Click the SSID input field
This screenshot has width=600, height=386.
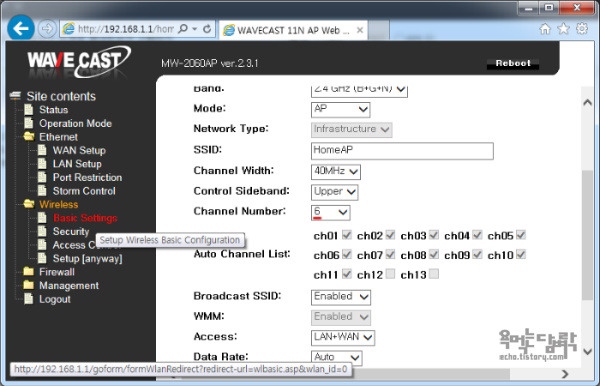coord(402,151)
